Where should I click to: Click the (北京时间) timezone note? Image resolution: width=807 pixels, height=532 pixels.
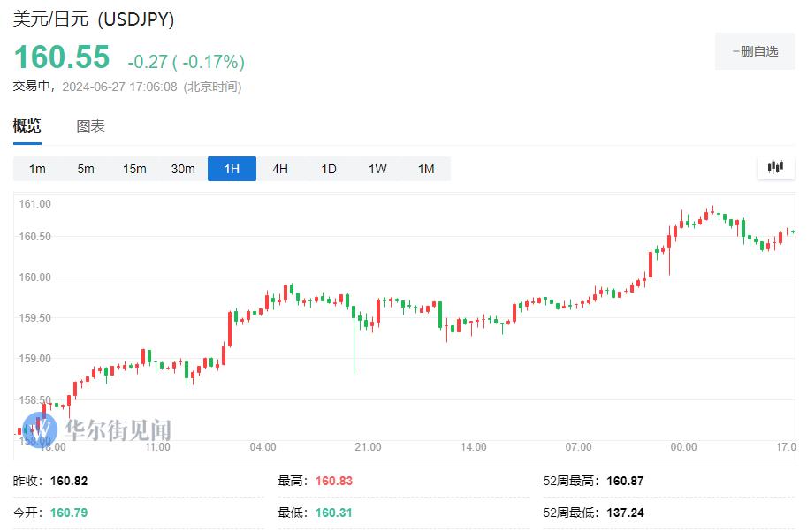[x=212, y=87]
